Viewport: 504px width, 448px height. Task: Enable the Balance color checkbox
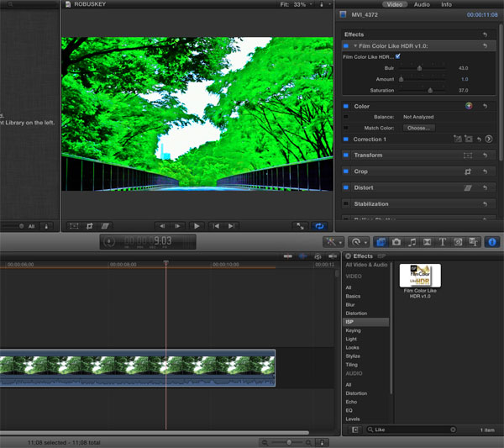346,117
